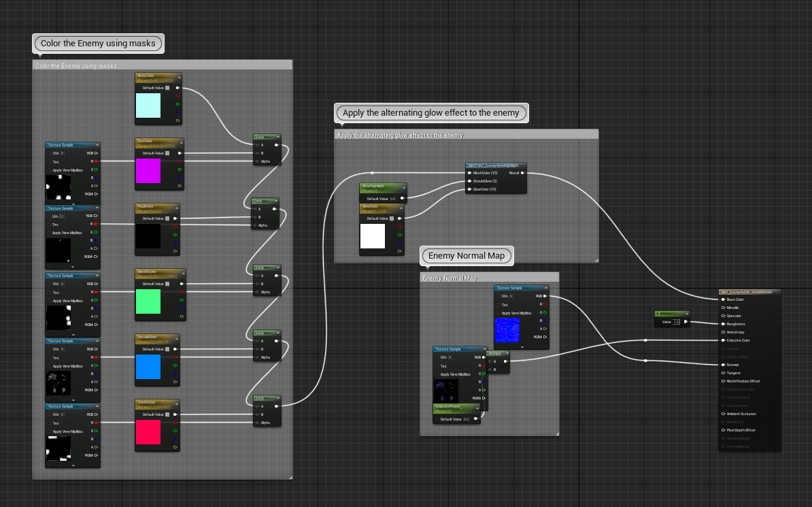Image resolution: width=812 pixels, height=507 pixels.
Task: Collapse the MouthColor node preview
Action: 184,273
